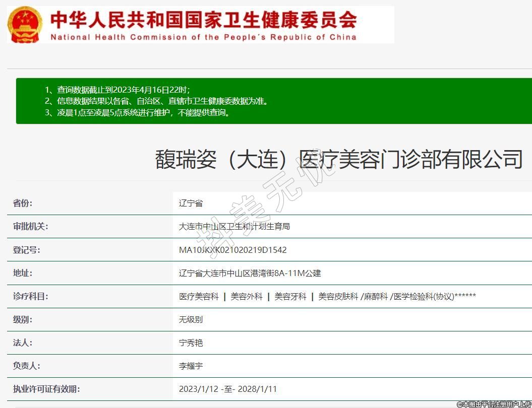532x408 pixels.
Task: Click the registration number MA10JKXK021020219D1542
Action: tap(232, 250)
